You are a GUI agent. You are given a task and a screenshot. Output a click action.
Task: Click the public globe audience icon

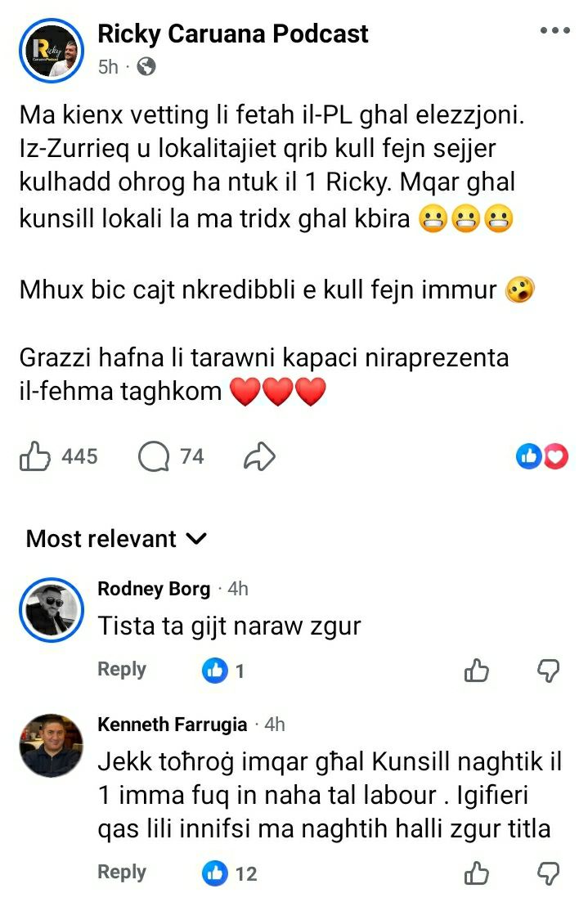[146, 67]
